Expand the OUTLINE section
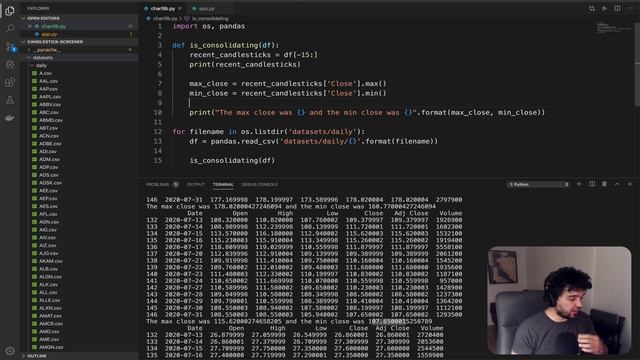 tap(37, 356)
